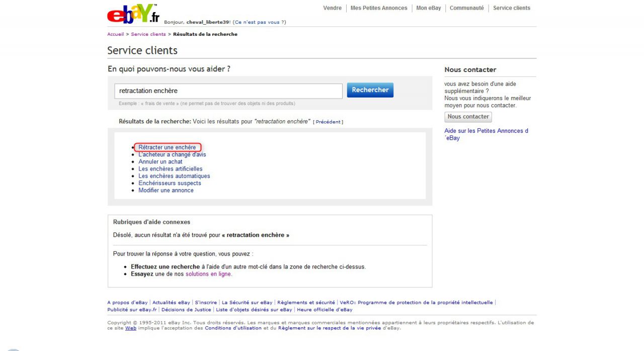View the Enchérisseurs suspects article
The image size is (644, 351).
170,183
